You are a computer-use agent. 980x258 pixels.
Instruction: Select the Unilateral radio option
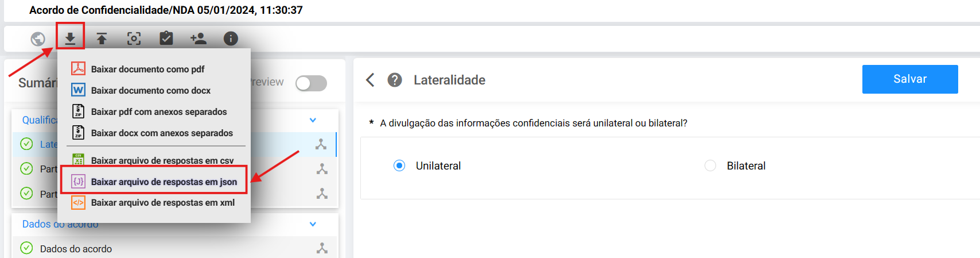click(x=399, y=165)
